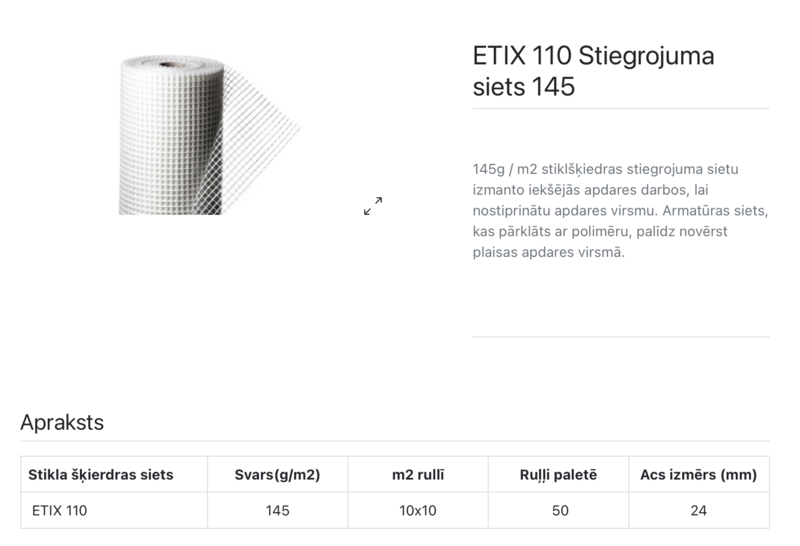This screenshot has height=546, width=800.
Task: Select the 50 rolls per pallet cell
Action: [559, 510]
